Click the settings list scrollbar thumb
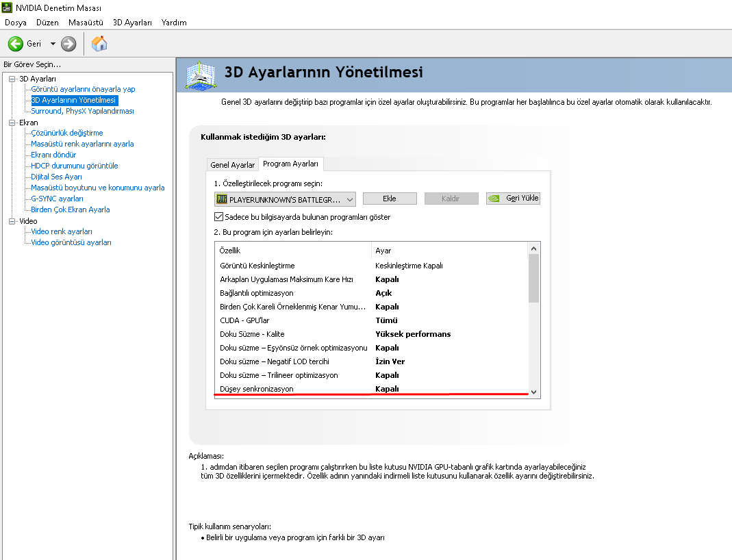The image size is (732, 560). [x=534, y=279]
